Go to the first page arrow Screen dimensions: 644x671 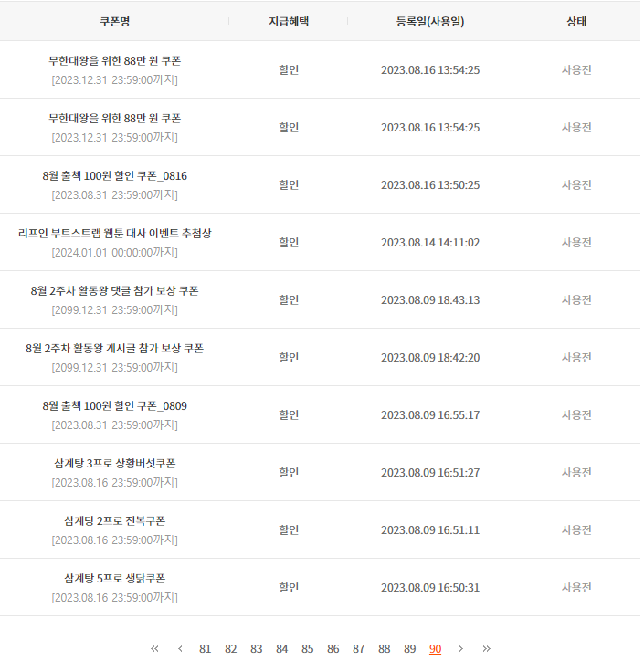pos(154,648)
